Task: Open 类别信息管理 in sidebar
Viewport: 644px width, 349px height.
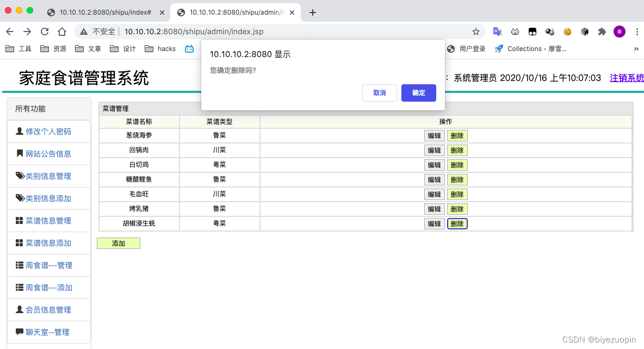Action: click(x=49, y=176)
